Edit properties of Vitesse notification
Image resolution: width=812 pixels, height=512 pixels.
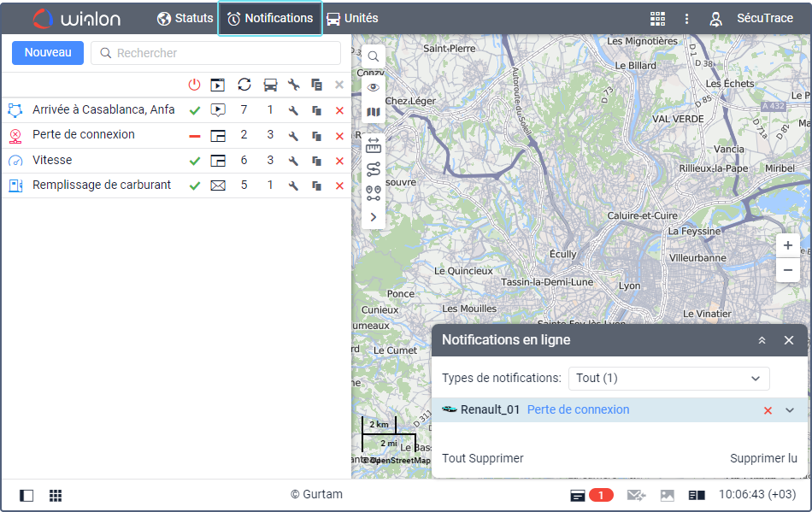(x=293, y=161)
